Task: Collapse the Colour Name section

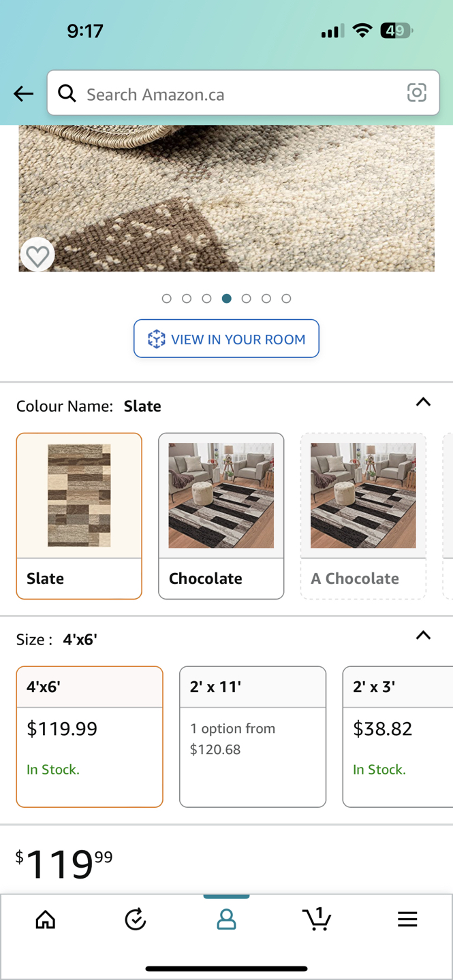Action: coord(423,402)
